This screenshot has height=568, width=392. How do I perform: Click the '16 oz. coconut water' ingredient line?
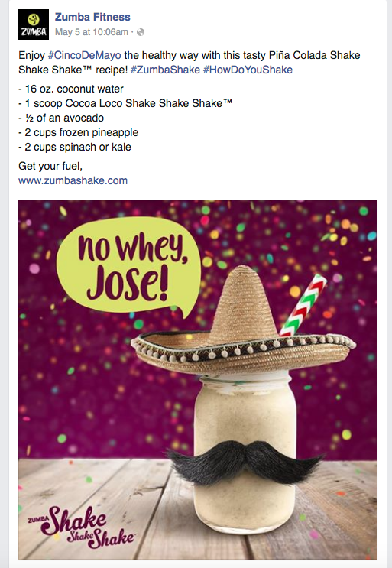click(x=71, y=89)
